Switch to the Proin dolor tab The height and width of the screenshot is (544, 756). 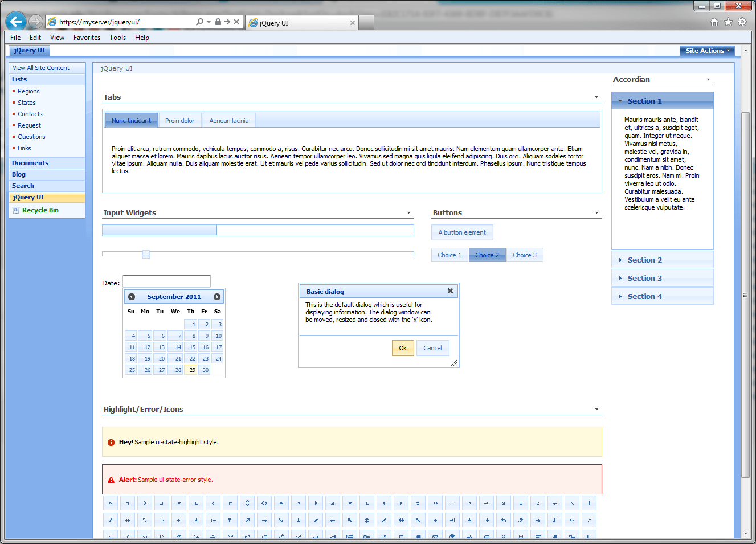(x=179, y=121)
